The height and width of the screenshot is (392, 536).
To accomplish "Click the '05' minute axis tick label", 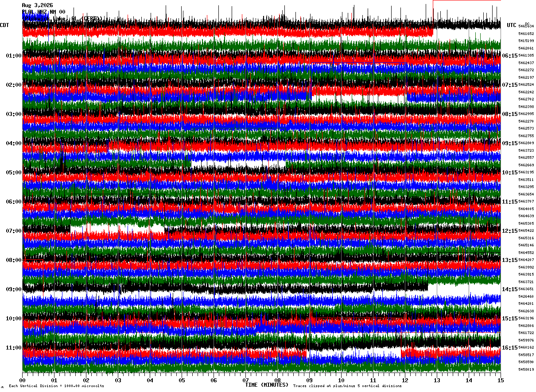I will 182,380.
